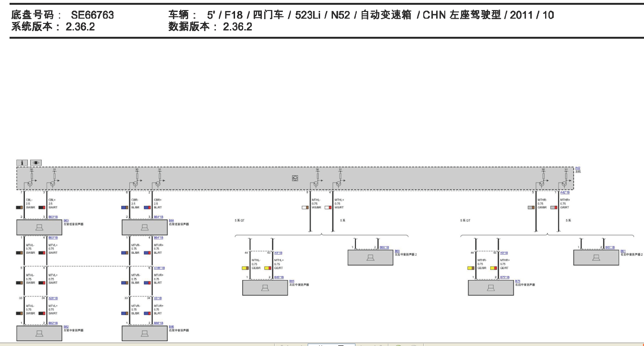Click the B82*1B connector link
The image size is (644, 346).
tap(53, 323)
